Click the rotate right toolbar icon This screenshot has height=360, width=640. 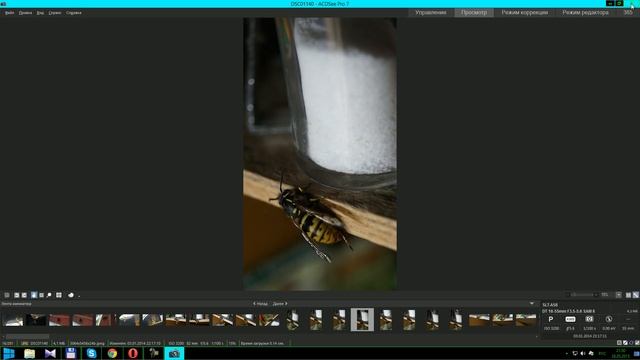coord(24,295)
